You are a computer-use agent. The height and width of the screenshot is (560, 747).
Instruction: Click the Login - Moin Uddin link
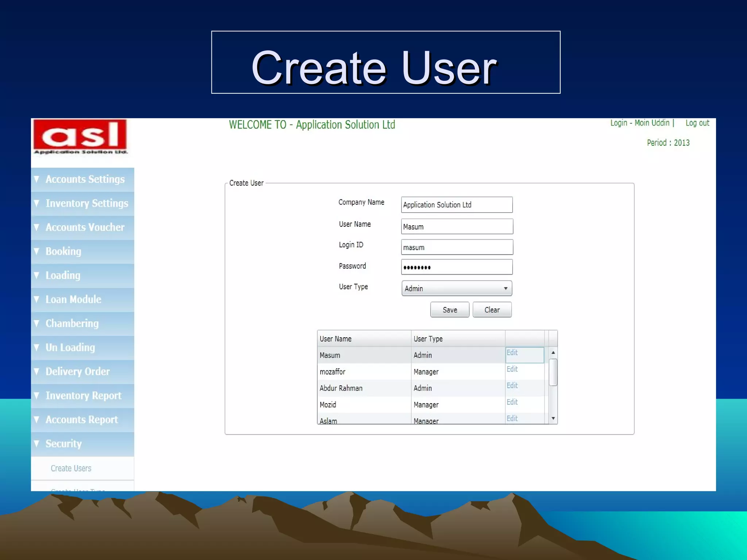[x=640, y=123]
